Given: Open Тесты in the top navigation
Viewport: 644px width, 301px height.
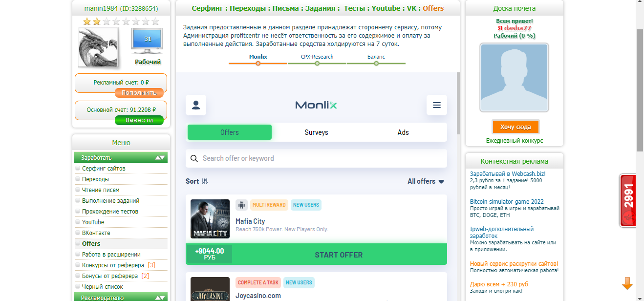Looking at the screenshot, I should [x=355, y=8].
